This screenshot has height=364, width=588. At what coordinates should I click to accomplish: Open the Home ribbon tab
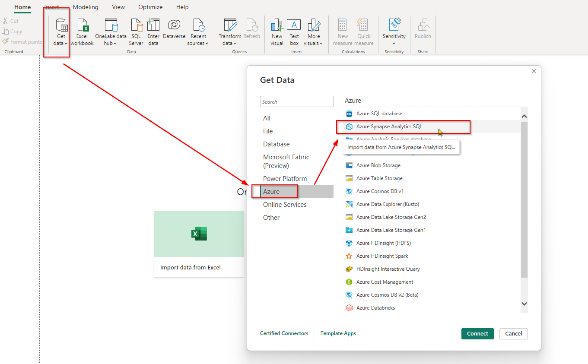tap(22, 7)
